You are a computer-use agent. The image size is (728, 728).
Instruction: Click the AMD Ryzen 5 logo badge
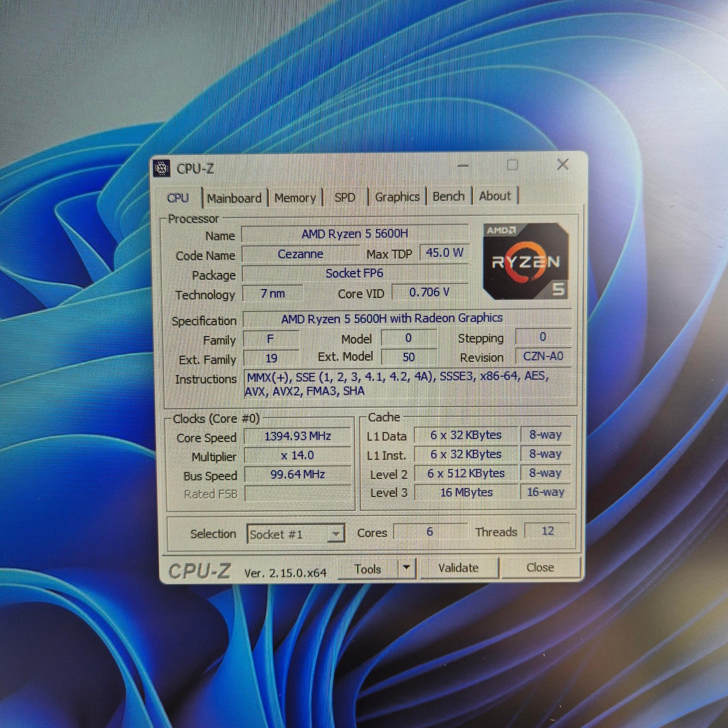click(526, 261)
